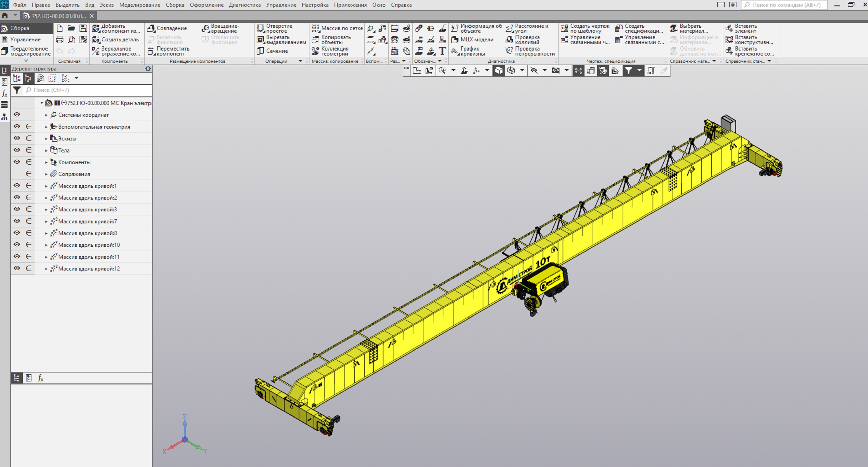Open the Диагностика menu
Image resolution: width=868 pixels, height=467 pixels.
(x=244, y=5)
